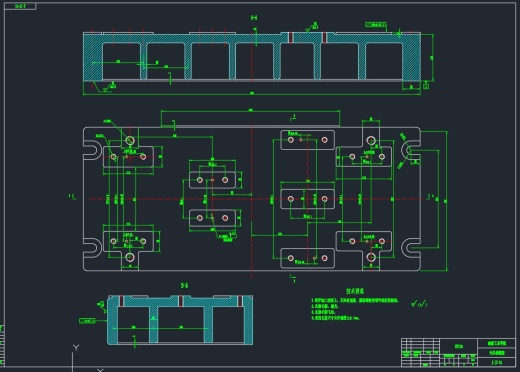Viewport: 520px width, 372px height.
Task: Select the section label above the top view
Action: pyautogui.click(x=254, y=18)
